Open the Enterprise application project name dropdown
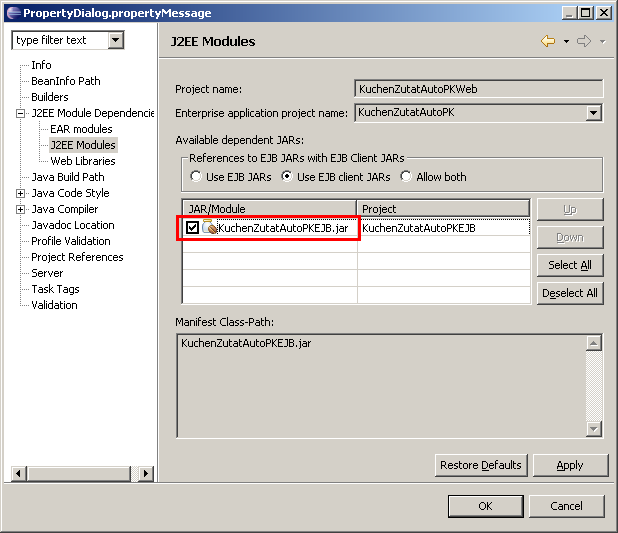The width and height of the screenshot is (618, 533). pyautogui.click(x=594, y=113)
